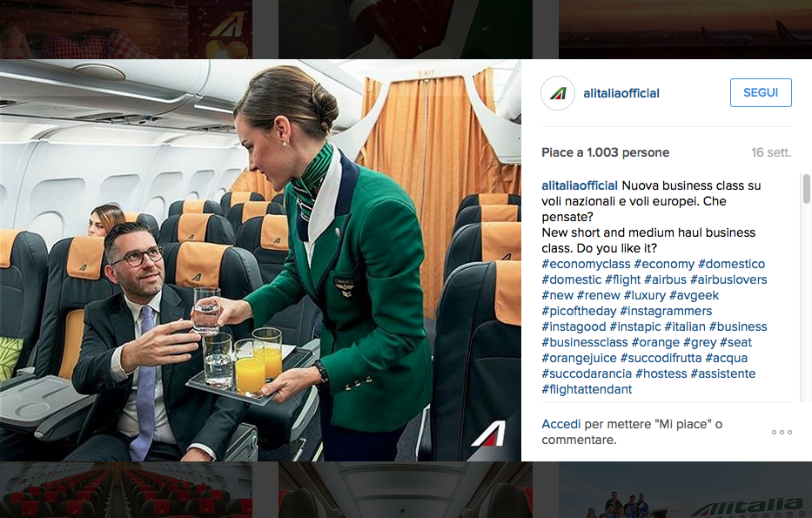Click the alitaliaofficial username in caption
Screen dimensions: 812x518
tap(580, 186)
